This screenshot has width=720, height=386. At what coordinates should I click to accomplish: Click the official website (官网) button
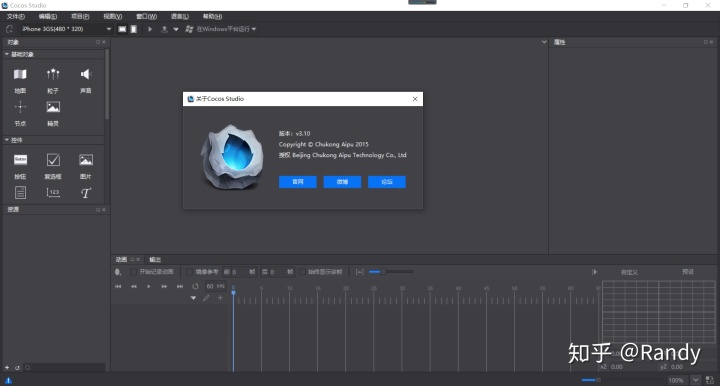[298, 182]
